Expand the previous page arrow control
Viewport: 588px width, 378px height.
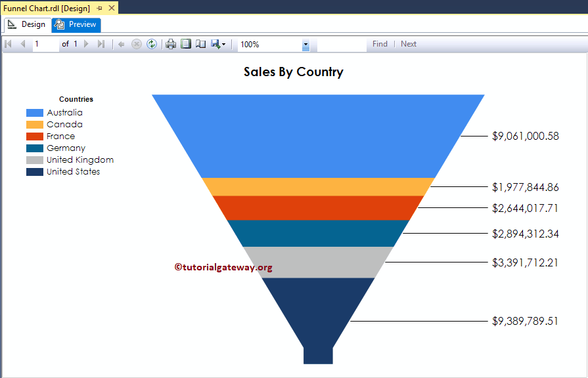point(22,43)
